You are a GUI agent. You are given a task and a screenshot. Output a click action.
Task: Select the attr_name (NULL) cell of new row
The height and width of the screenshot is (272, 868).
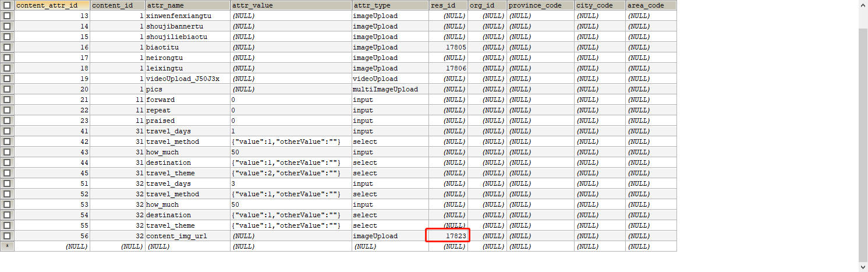187,246
